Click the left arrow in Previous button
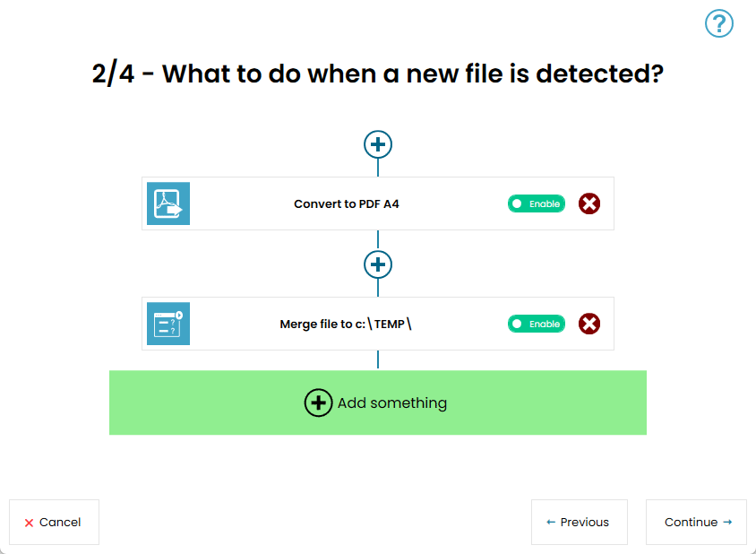 [x=551, y=523]
